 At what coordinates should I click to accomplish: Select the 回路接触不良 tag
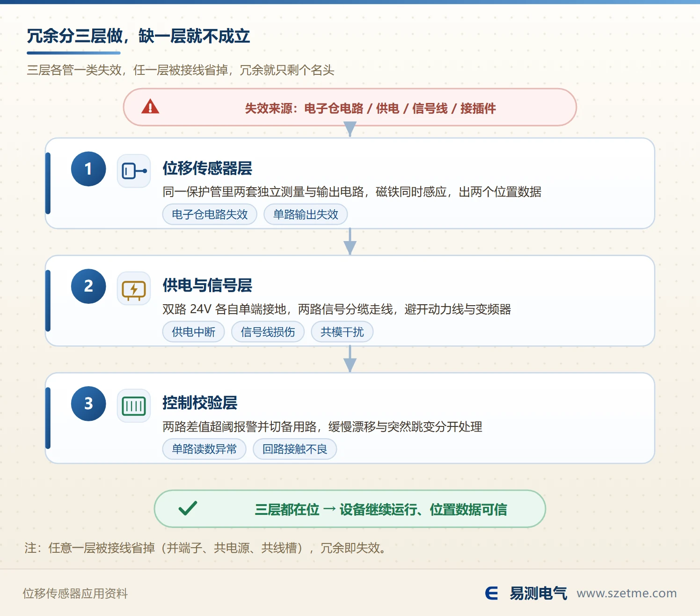coord(295,449)
